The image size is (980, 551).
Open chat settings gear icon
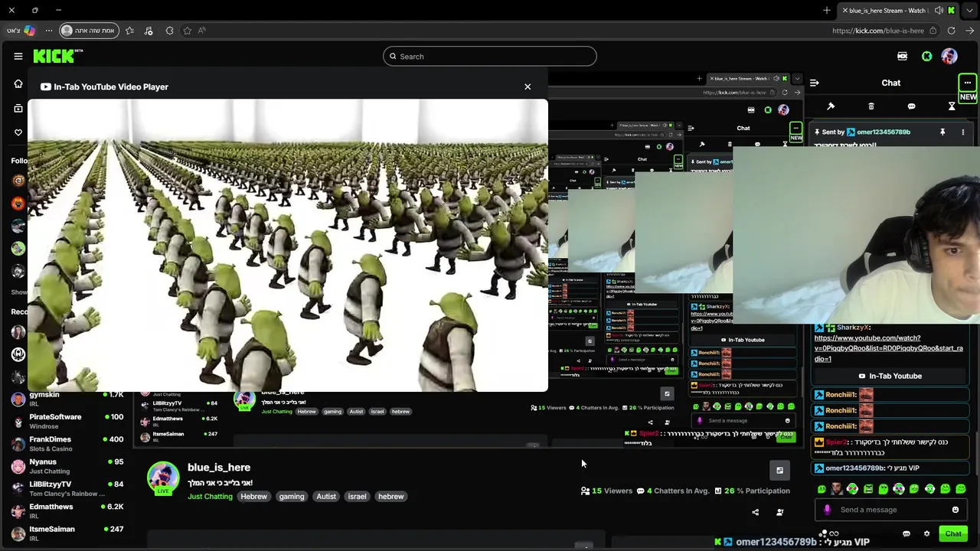pyautogui.click(x=926, y=534)
